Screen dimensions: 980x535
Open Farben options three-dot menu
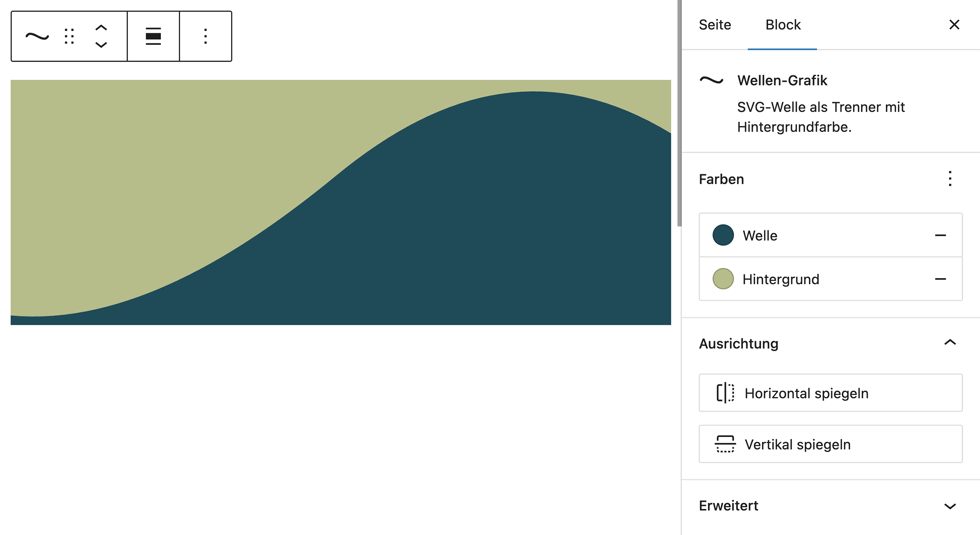coord(950,179)
